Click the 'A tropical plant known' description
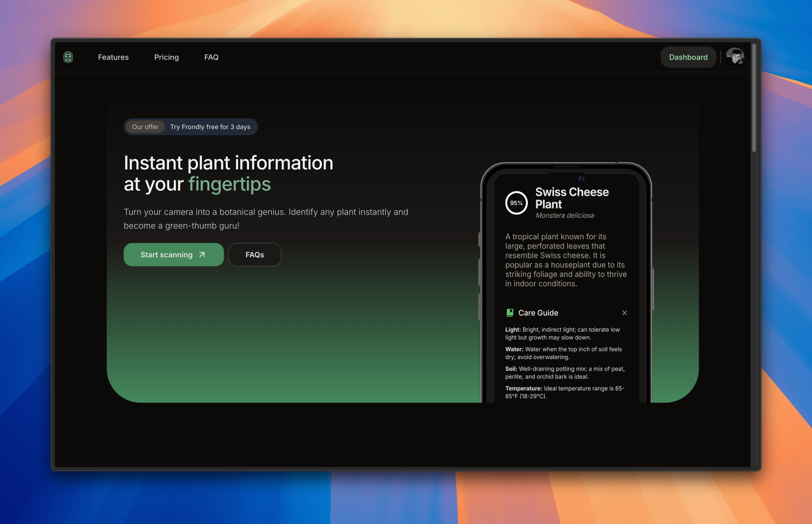The image size is (812, 524). (x=566, y=260)
